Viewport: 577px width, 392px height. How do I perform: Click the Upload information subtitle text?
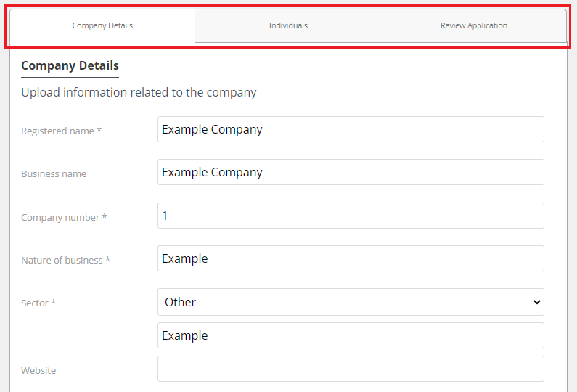[x=139, y=92]
